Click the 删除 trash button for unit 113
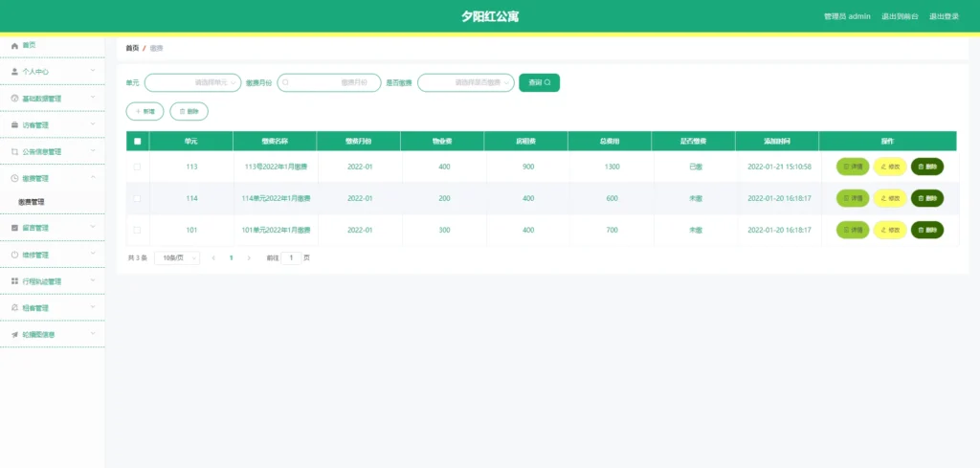This screenshot has height=468, width=980. [x=926, y=167]
